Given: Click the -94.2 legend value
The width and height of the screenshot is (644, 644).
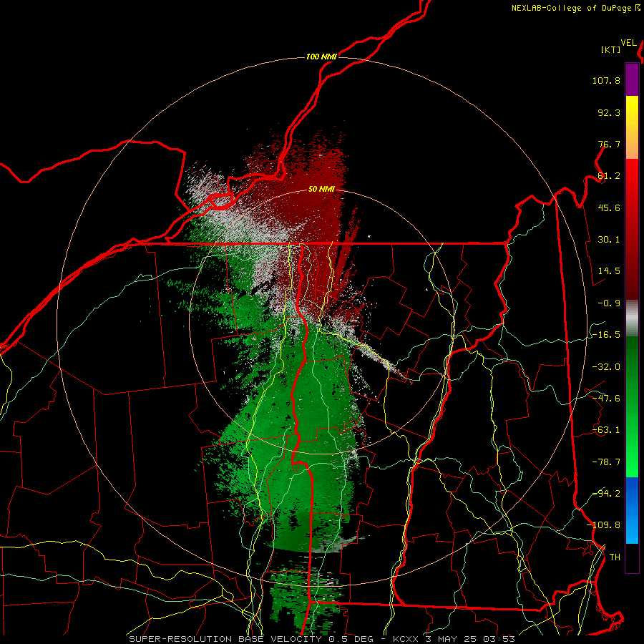Looking at the screenshot, I should (x=606, y=493).
